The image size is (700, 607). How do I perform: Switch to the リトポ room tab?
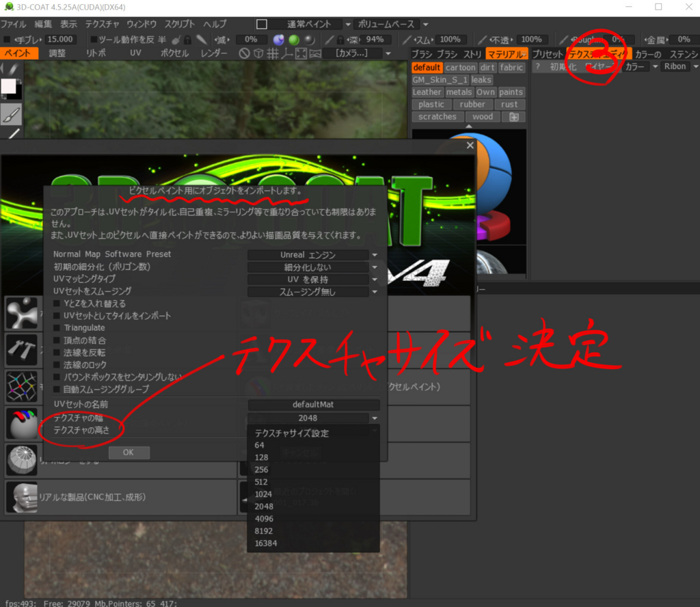tap(96, 53)
